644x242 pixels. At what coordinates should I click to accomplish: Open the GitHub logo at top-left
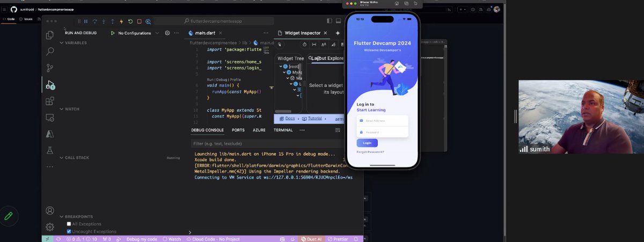point(13,9)
